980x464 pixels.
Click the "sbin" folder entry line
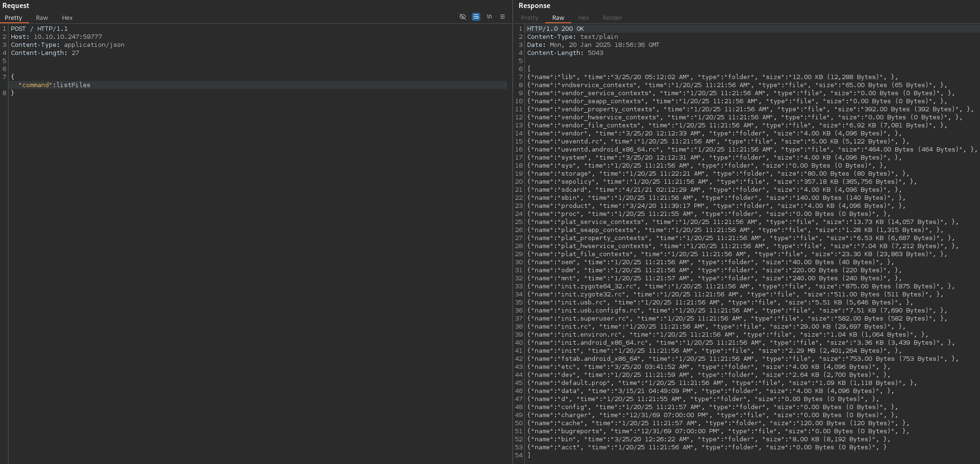click(x=717, y=198)
